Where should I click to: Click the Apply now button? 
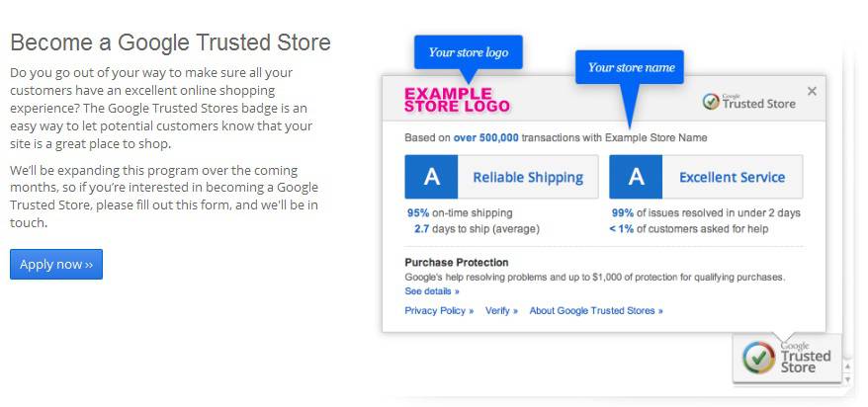(x=56, y=265)
